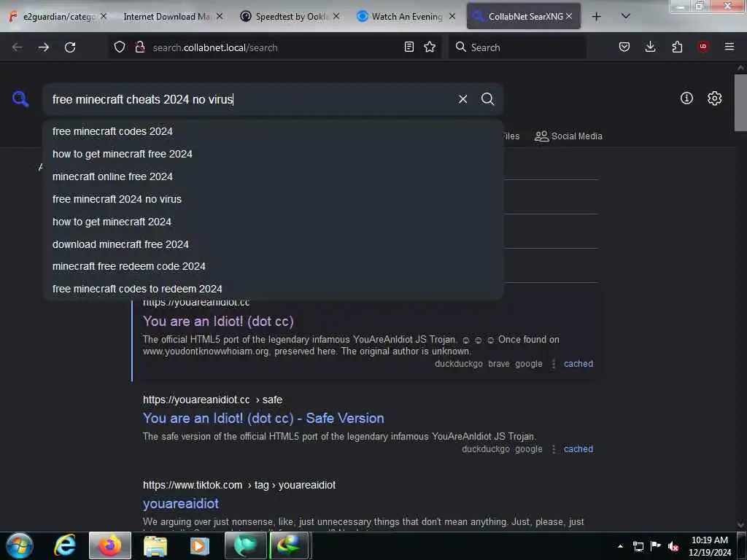Screen dimensions: 747x560
Task: Pick suggestion 'minecraft online free 2024'
Action: click(273, 176)
